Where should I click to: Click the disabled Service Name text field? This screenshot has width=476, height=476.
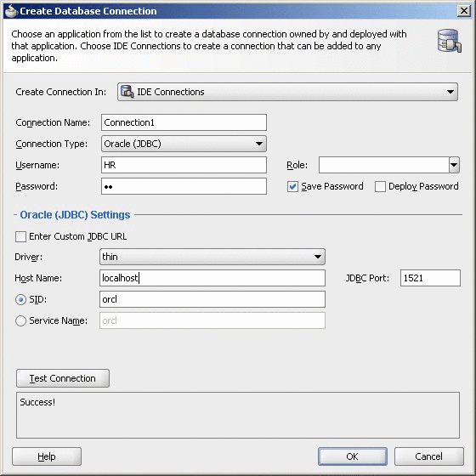click(x=212, y=320)
